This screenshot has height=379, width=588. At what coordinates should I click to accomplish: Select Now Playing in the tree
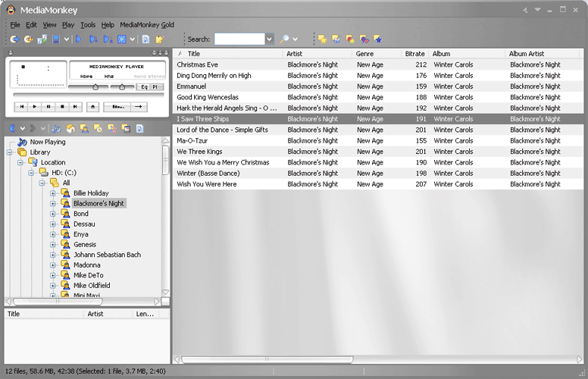(48, 142)
